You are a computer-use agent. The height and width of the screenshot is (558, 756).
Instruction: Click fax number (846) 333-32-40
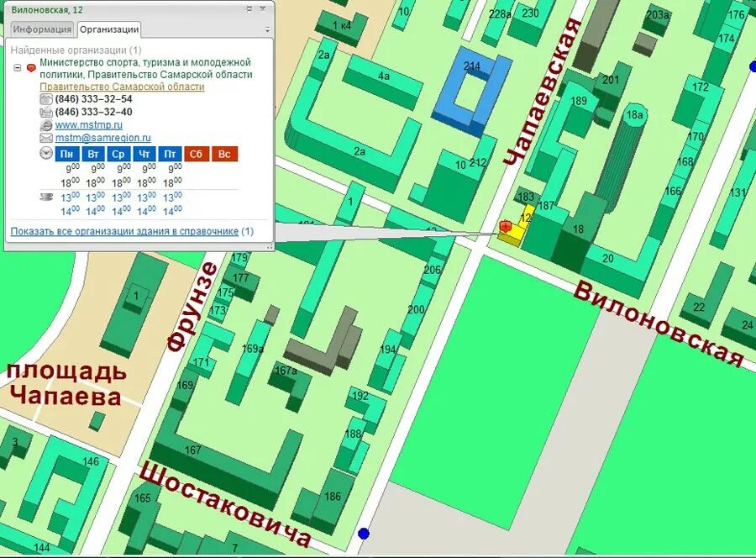click(x=93, y=112)
